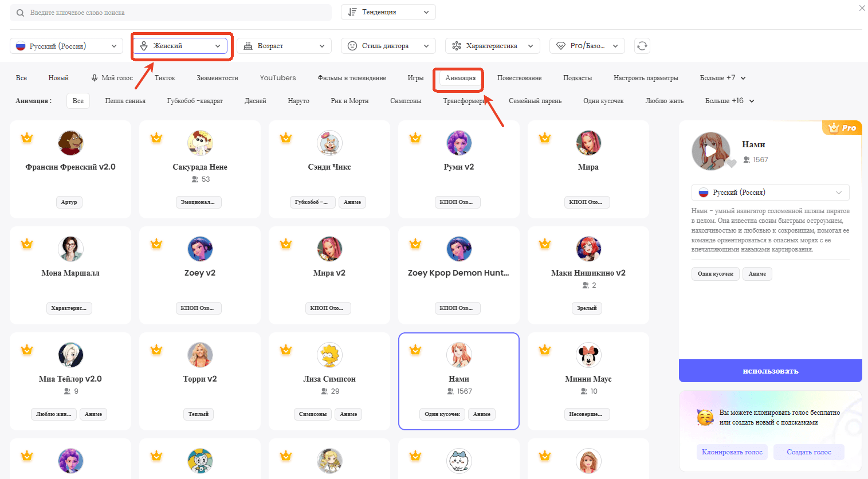
Task: Open the Женский gender dropdown
Action: tap(180, 46)
